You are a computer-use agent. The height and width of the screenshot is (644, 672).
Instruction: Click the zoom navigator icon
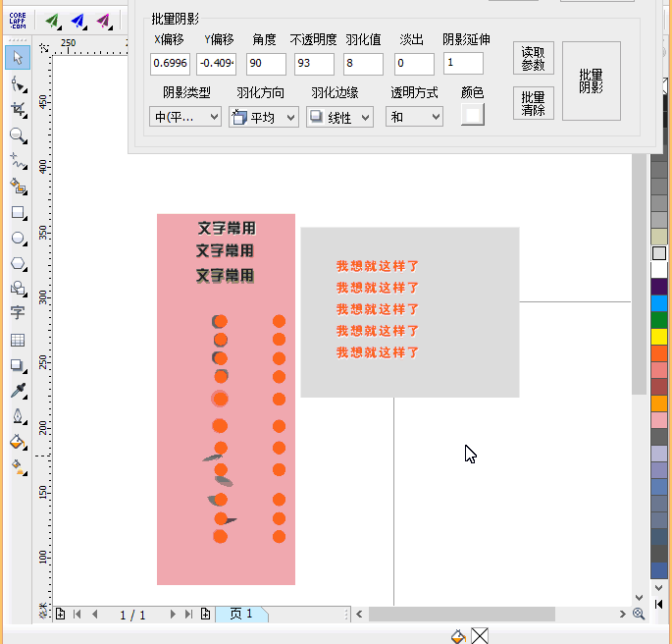coord(639,614)
